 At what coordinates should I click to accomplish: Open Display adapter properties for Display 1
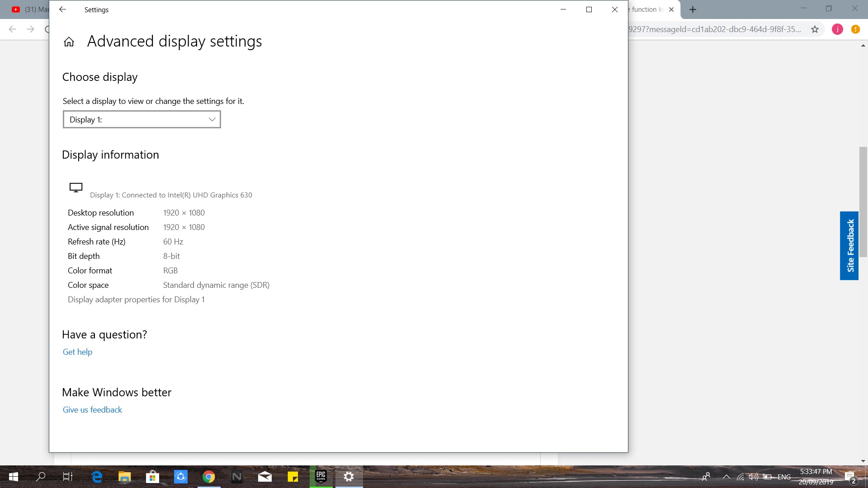136,300
